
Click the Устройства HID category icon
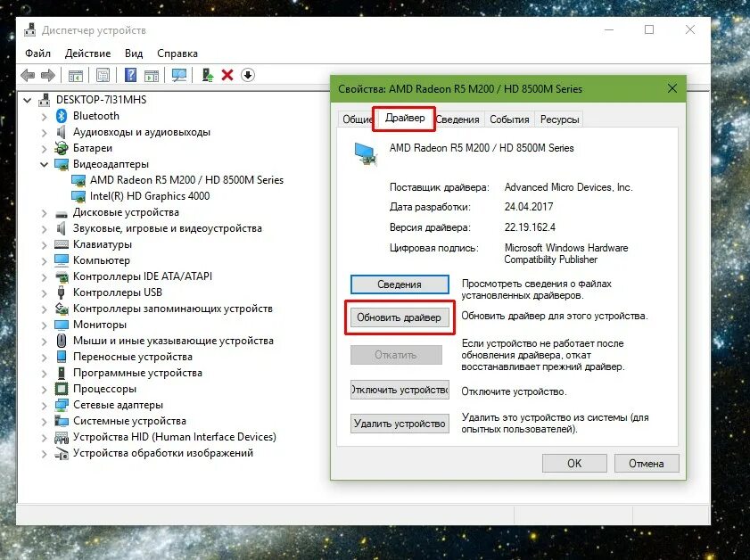[62, 437]
